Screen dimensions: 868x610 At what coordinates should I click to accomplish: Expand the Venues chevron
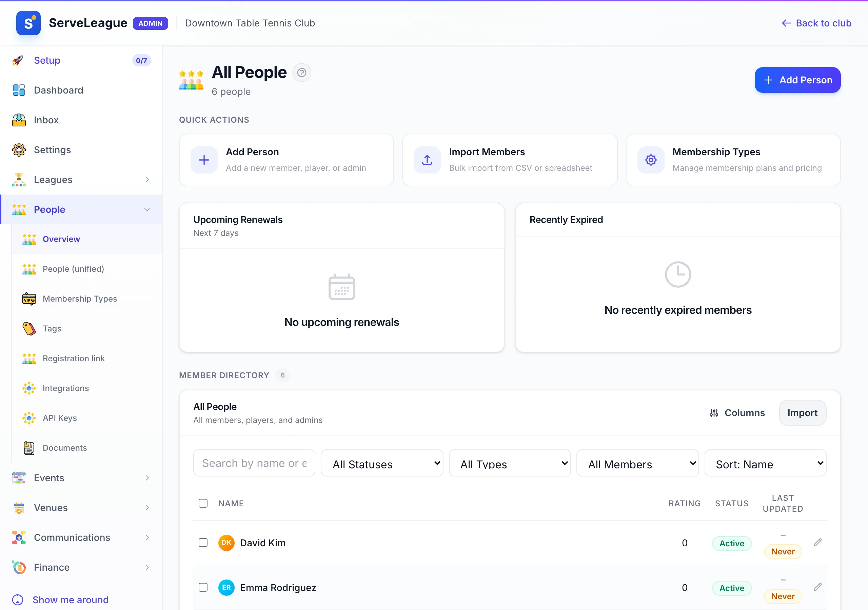click(147, 508)
